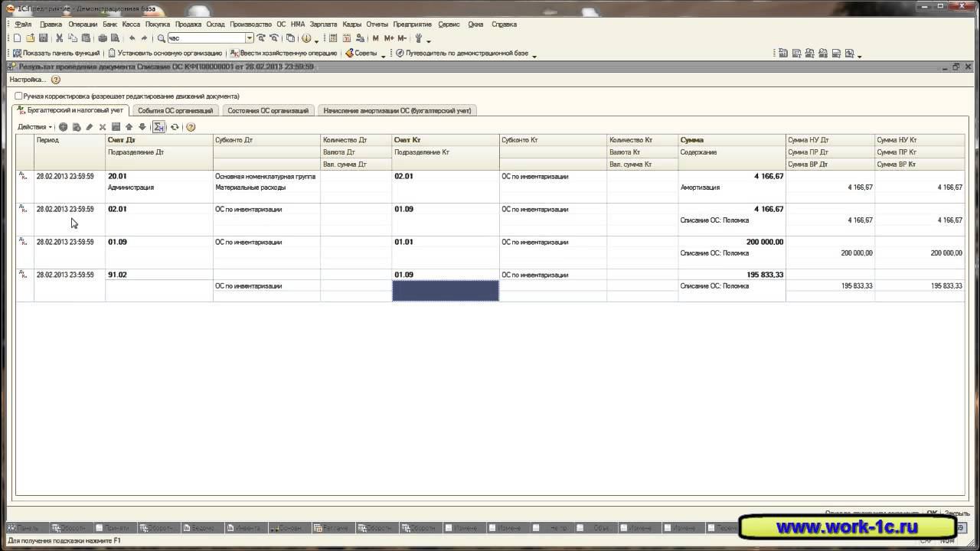Open the Calendar icon
Viewport: 980px width, 551px height.
tap(347, 38)
